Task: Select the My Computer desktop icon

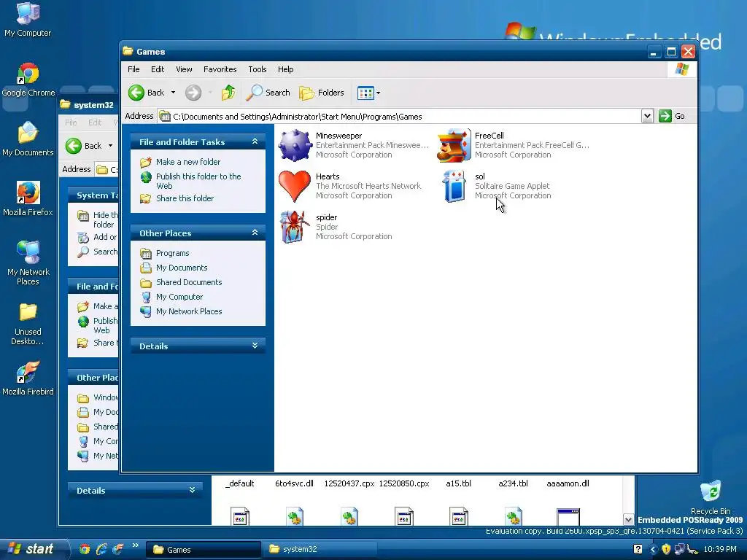Action: coord(28,19)
